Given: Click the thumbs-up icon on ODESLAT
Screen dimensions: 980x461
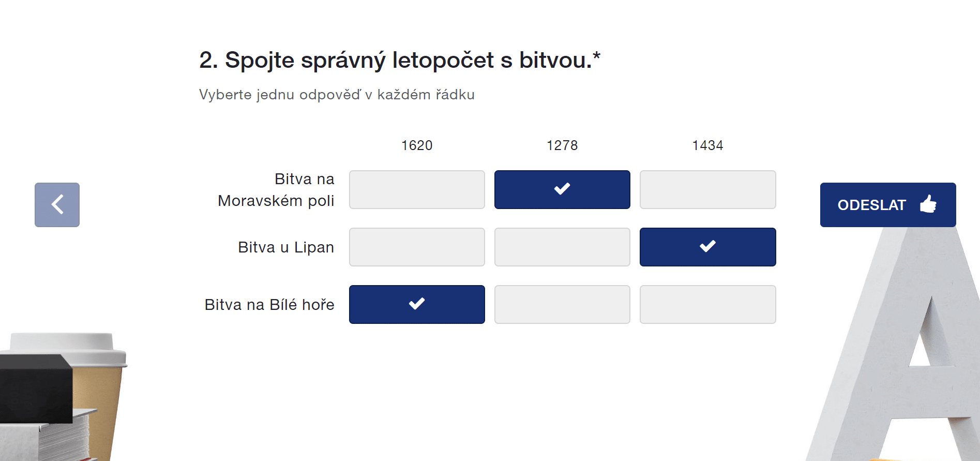Looking at the screenshot, I should pyautogui.click(x=928, y=204).
